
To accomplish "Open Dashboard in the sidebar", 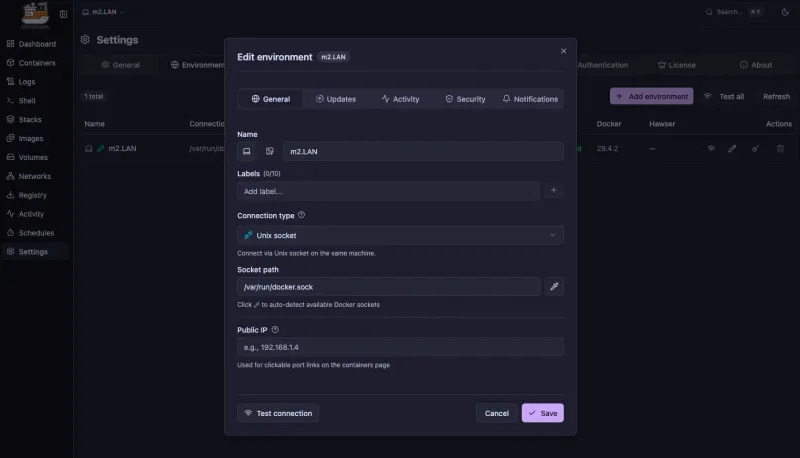I will click(32, 44).
